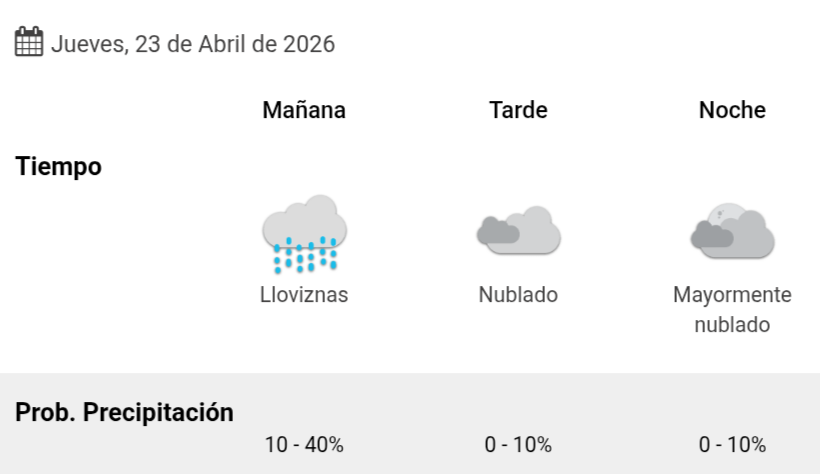Click the Lloviznas condition text
Image resolution: width=820 pixels, height=474 pixels.
[304, 295]
